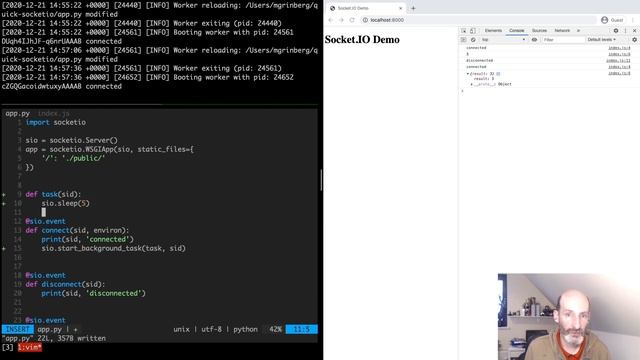This screenshot has height=360, width=640.
Task: Click the 'cZGQGacoidwtuxyAAAAB connected' terminal line
Action: click(x=62, y=87)
